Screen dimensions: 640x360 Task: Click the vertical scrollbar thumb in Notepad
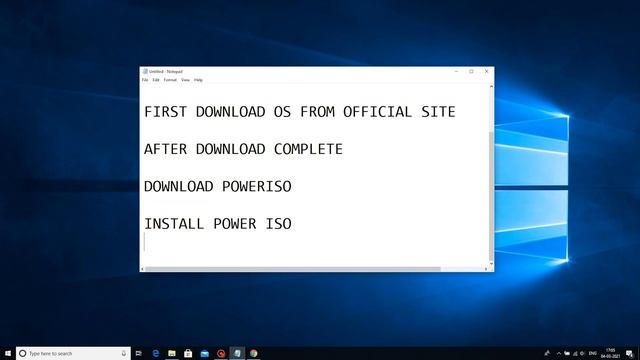pos(491,195)
